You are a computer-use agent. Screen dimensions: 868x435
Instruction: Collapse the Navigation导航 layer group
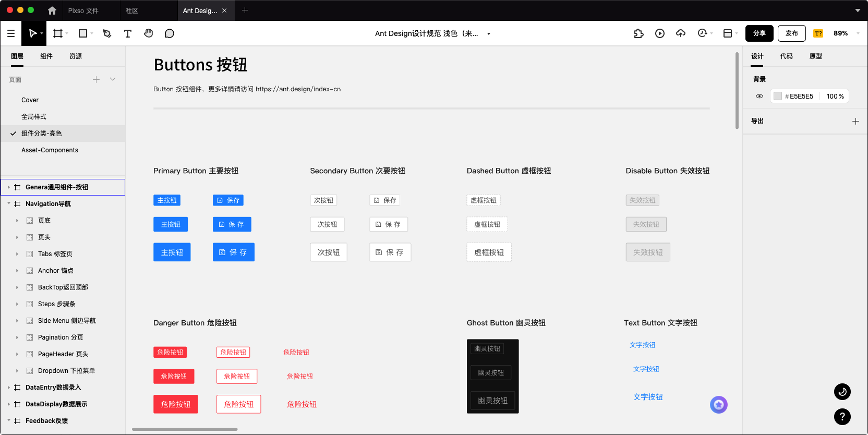click(9, 204)
